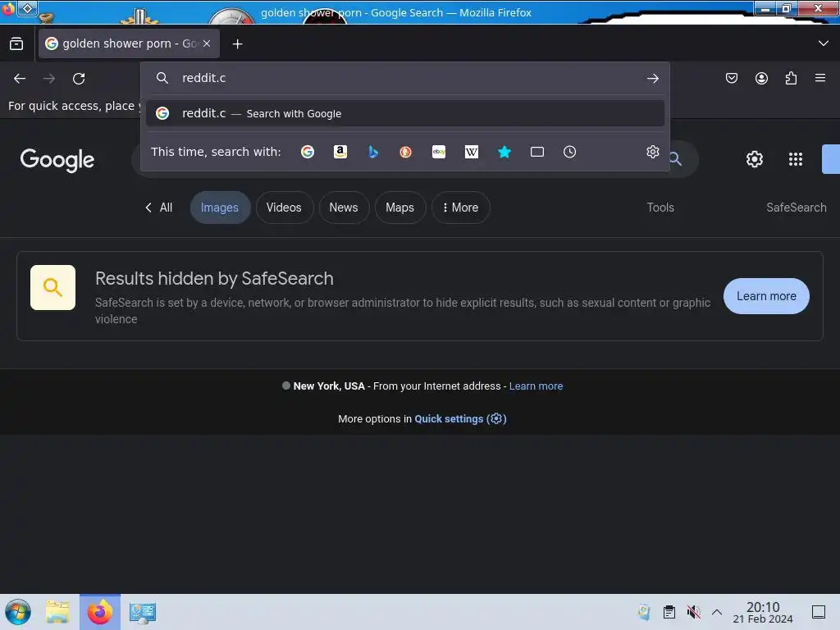Open the Extensions puzzle icon
This screenshot has width=840, height=630.
point(791,78)
